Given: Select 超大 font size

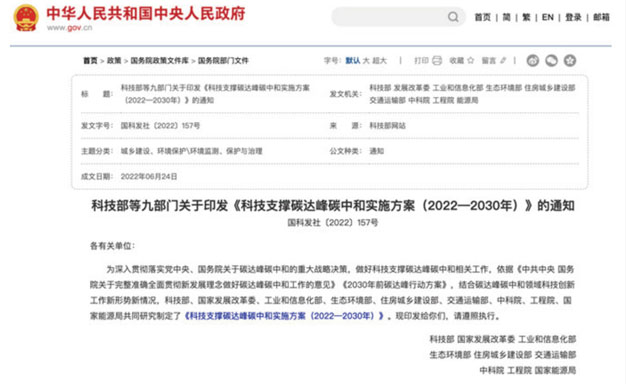Looking at the screenshot, I should pos(379,61).
